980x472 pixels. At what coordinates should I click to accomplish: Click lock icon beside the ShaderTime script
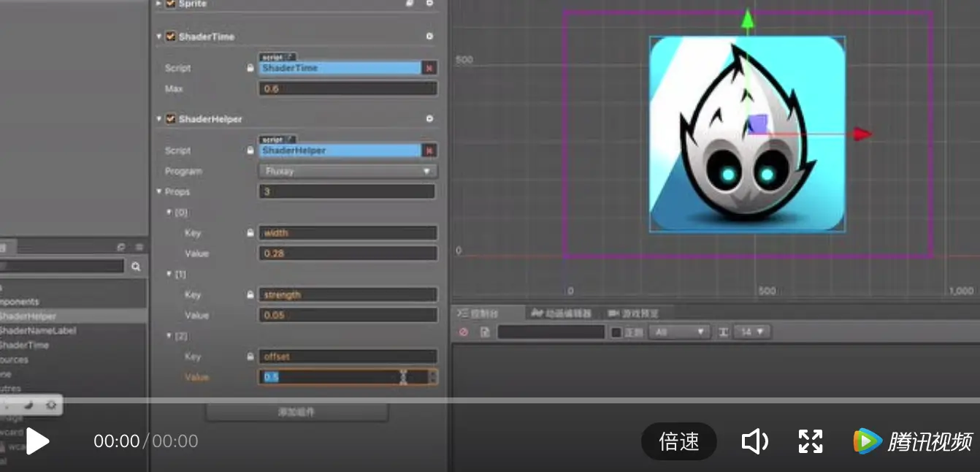(250, 68)
